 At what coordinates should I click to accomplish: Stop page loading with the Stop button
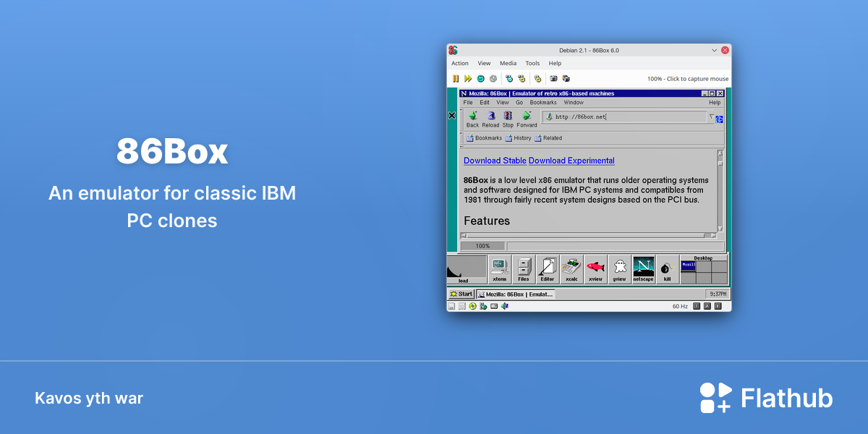508,119
